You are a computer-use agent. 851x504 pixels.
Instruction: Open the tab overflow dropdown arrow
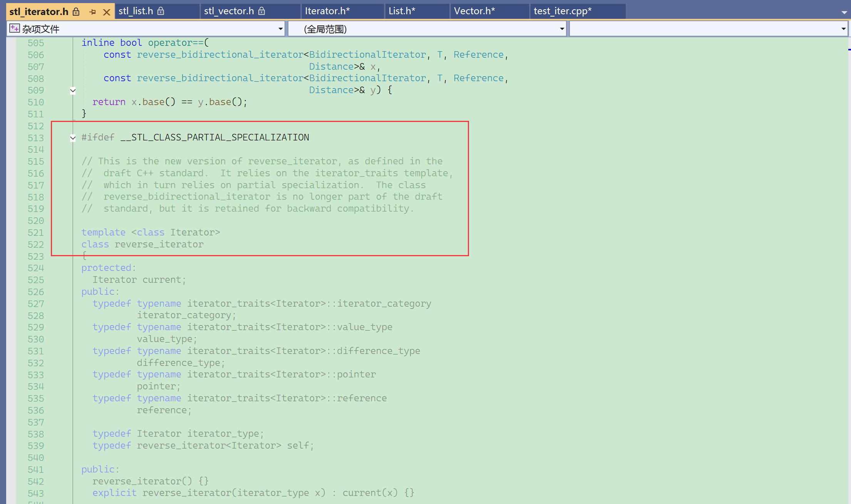[844, 12]
